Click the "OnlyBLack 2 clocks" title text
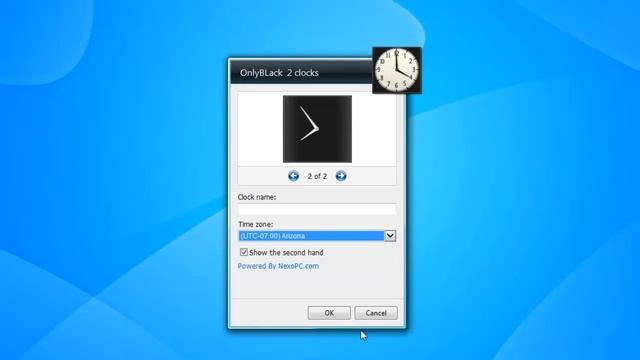 click(x=279, y=73)
